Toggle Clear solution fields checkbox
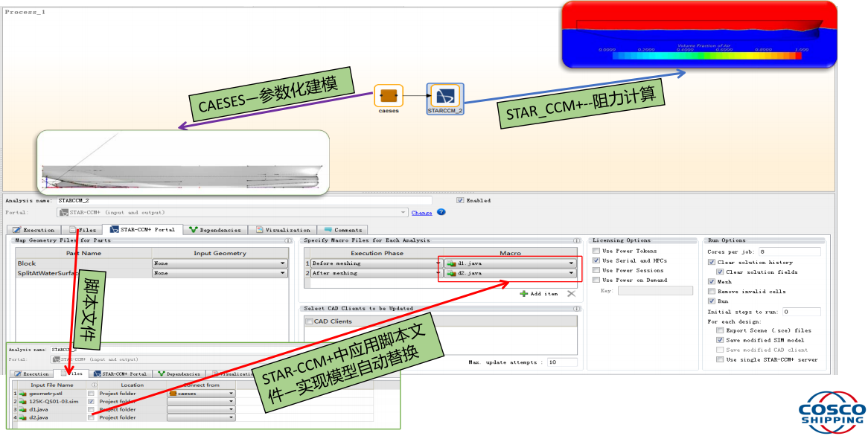The image size is (868, 436). [x=720, y=272]
